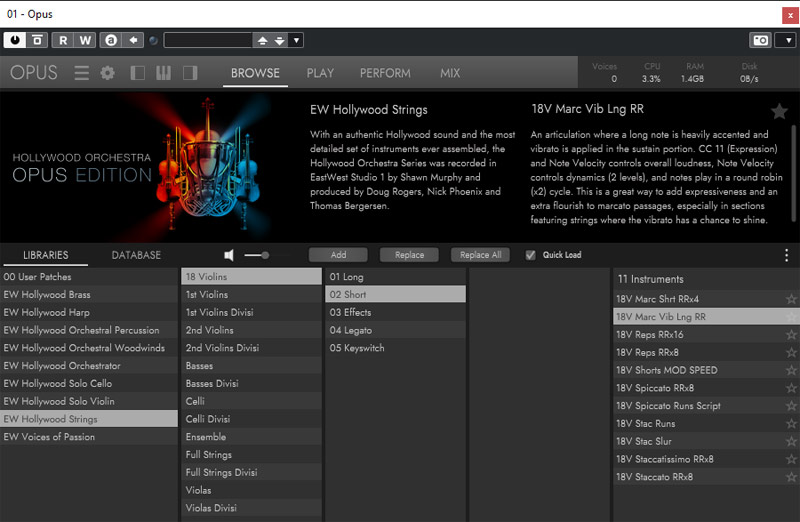Open Opus settings gear icon
Screen dimensions: 800x522
pos(107,73)
